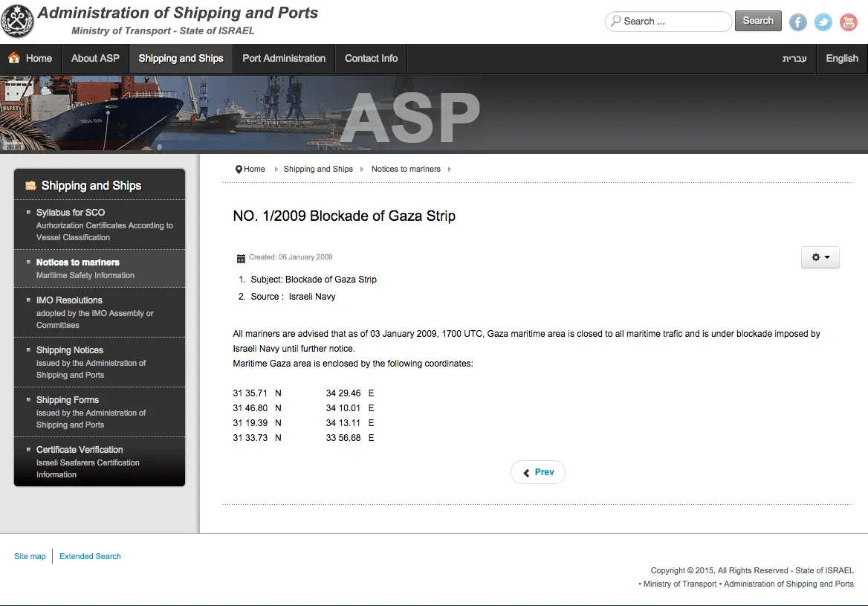This screenshot has height=606, width=868.
Task: Open IMO Resolutions sidebar item
Action: (69, 300)
